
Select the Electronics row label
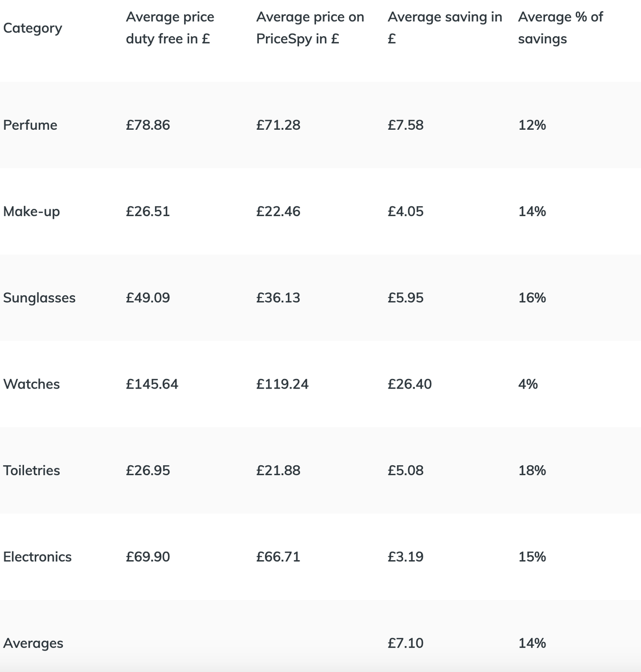pyautogui.click(x=37, y=557)
